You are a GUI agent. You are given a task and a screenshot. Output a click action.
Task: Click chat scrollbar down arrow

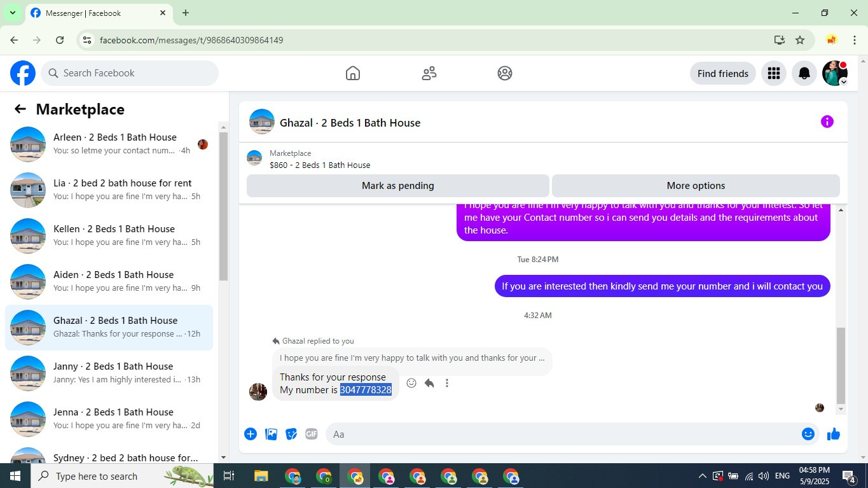841,409
